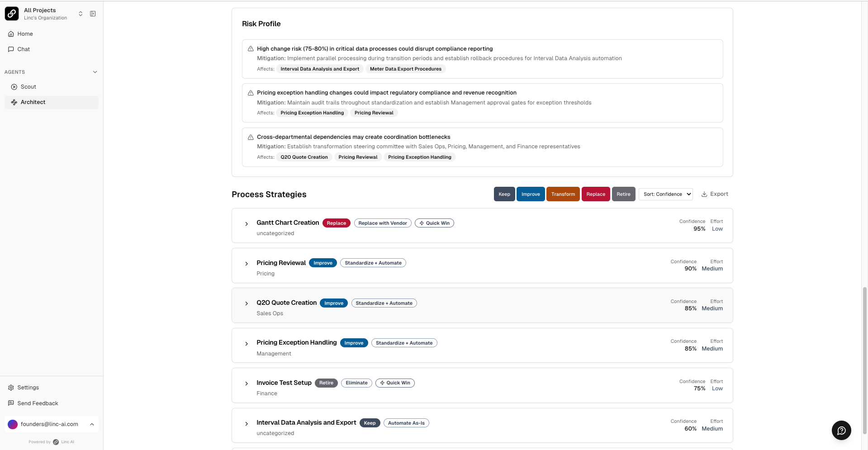Toggle the Keep strategy filter
This screenshot has height=450, width=868.
pos(504,194)
